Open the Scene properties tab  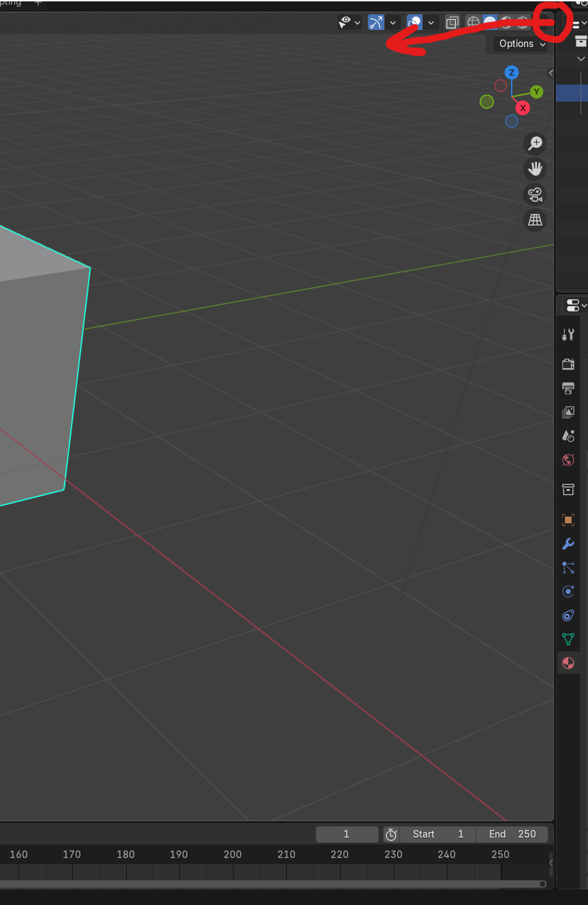(x=568, y=436)
